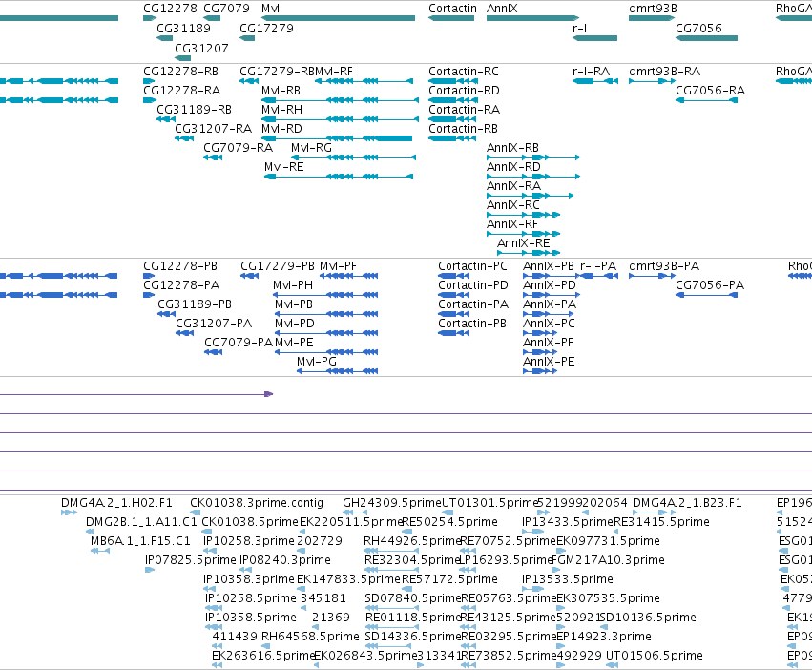The width and height of the screenshot is (812, 670).
Task: Click the CG31207-RA transcript label
Action: coord(214,129)
